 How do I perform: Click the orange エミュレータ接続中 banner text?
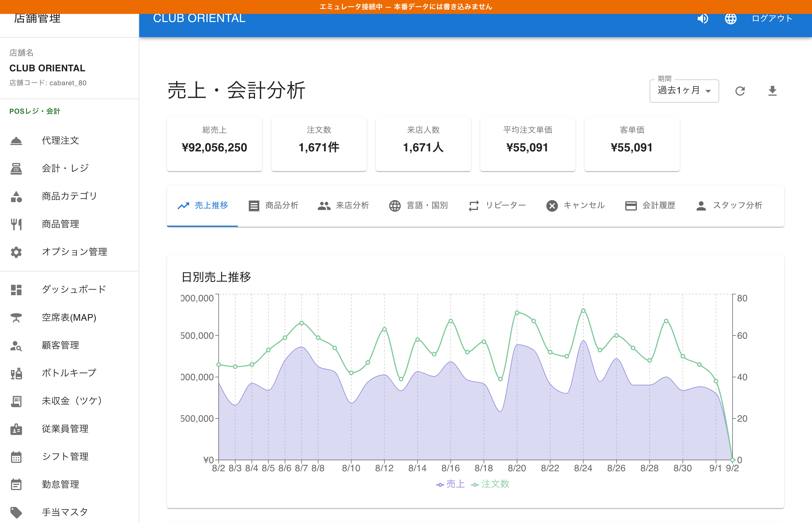click(x=406, y=7)
